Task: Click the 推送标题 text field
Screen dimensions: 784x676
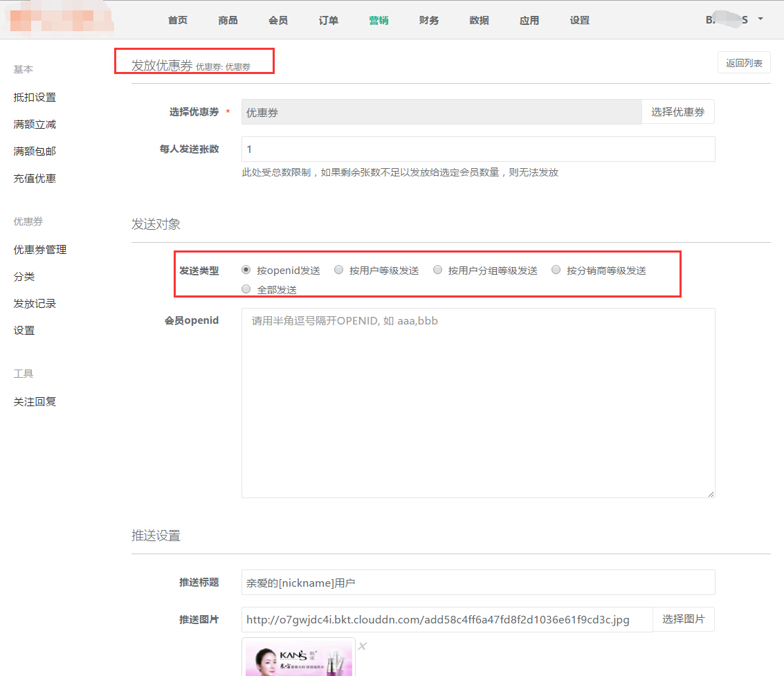Action: coord(477,583)
